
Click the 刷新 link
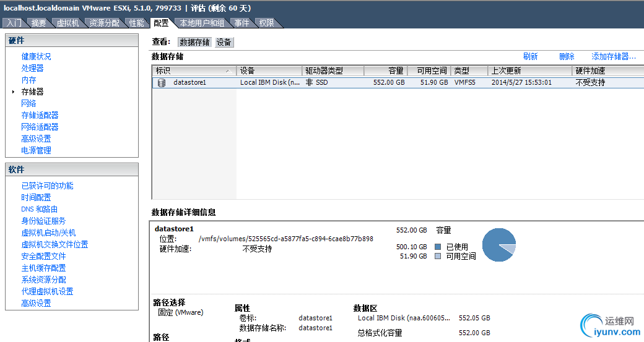(530, 57)
